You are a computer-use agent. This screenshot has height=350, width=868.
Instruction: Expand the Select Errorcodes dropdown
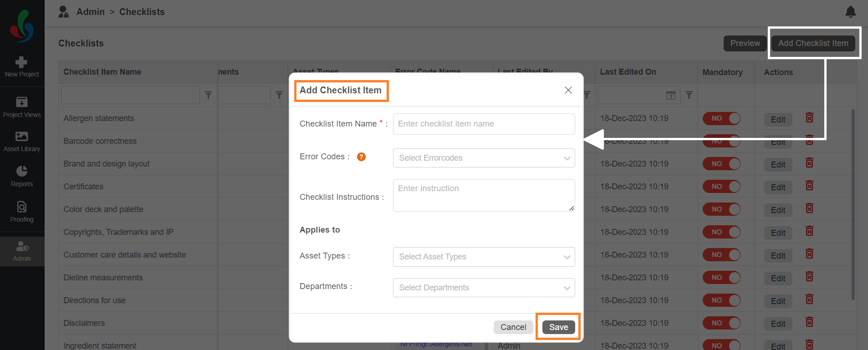tap(484, 158)
